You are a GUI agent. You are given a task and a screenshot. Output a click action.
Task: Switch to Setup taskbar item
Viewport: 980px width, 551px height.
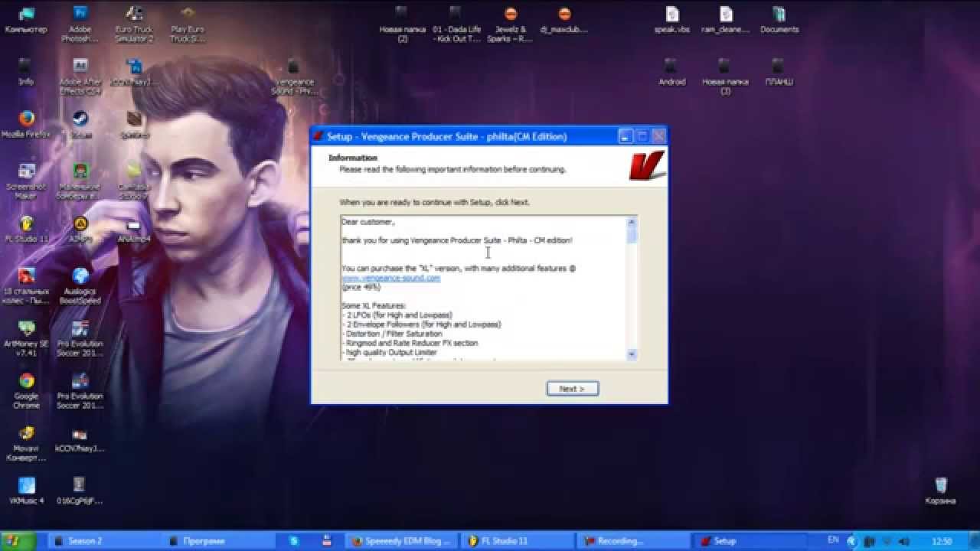pos(747,540)
